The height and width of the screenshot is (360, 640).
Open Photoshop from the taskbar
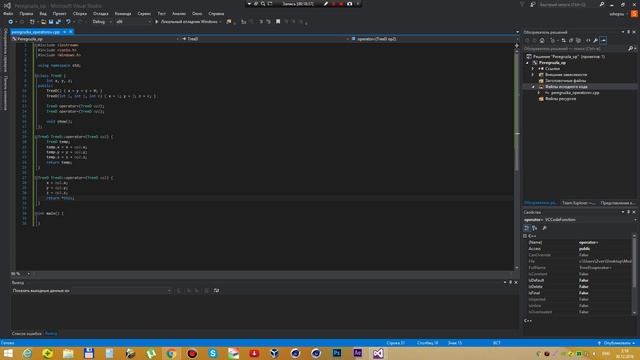(337, 353)
